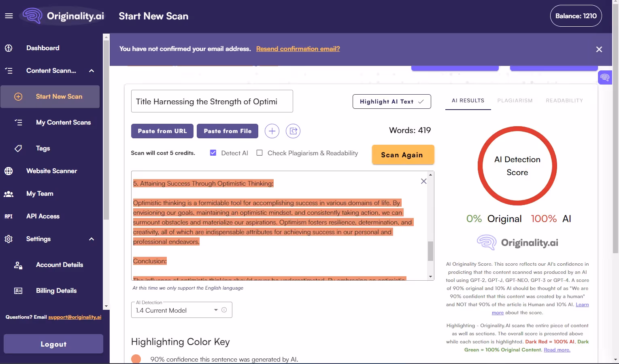Click the info icon beside model dropdown
This screenshot has height=364, width=619.
pos(224,310)
